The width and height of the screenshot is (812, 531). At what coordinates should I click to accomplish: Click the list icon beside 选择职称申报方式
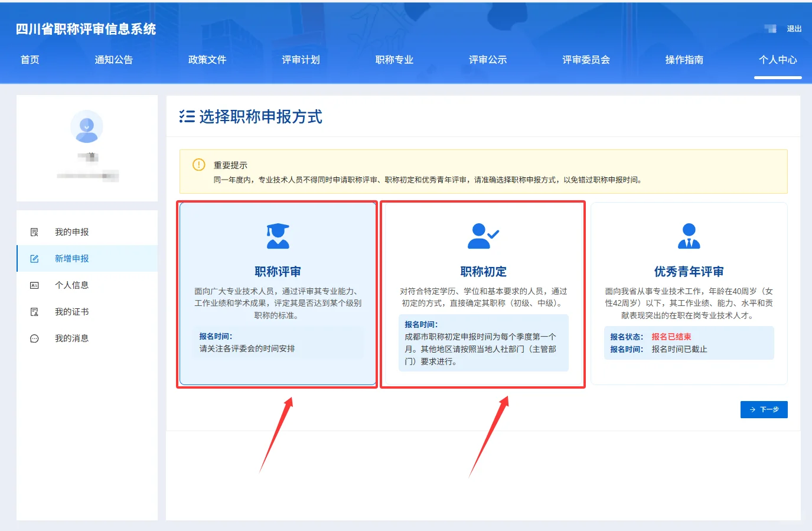pyautogui.click(x=186, y=116)
